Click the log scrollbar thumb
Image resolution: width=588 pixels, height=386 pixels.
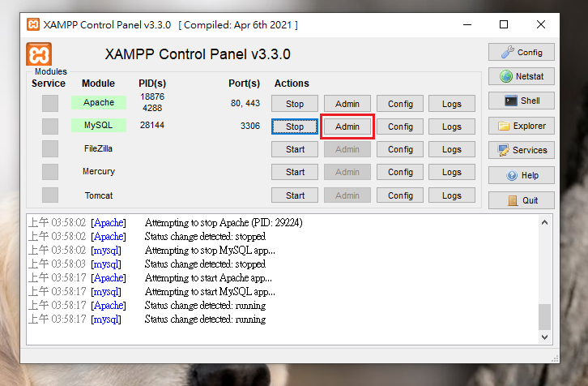[544, 316]
